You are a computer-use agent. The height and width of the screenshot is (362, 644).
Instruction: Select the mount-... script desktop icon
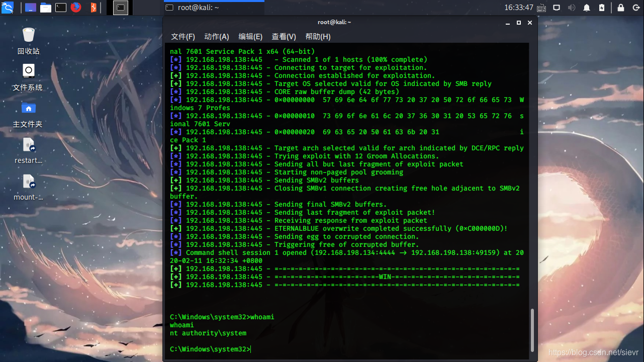(x=28, y=187)
